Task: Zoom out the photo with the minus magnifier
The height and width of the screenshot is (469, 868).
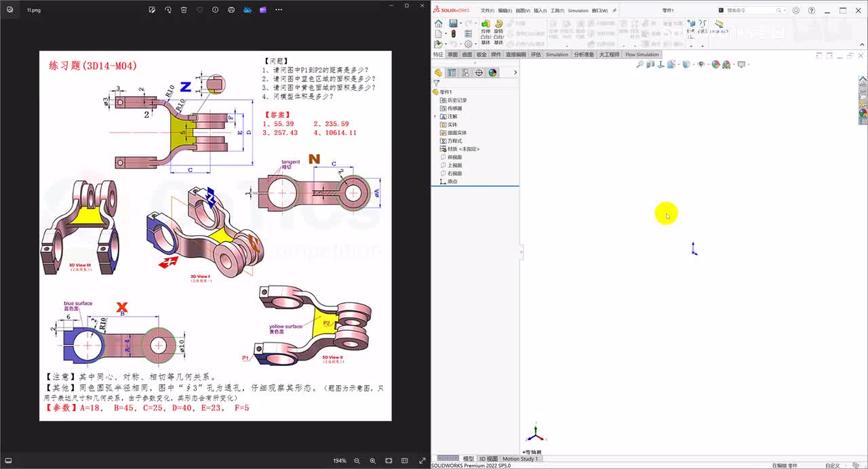Action: (x=357, y=461)
